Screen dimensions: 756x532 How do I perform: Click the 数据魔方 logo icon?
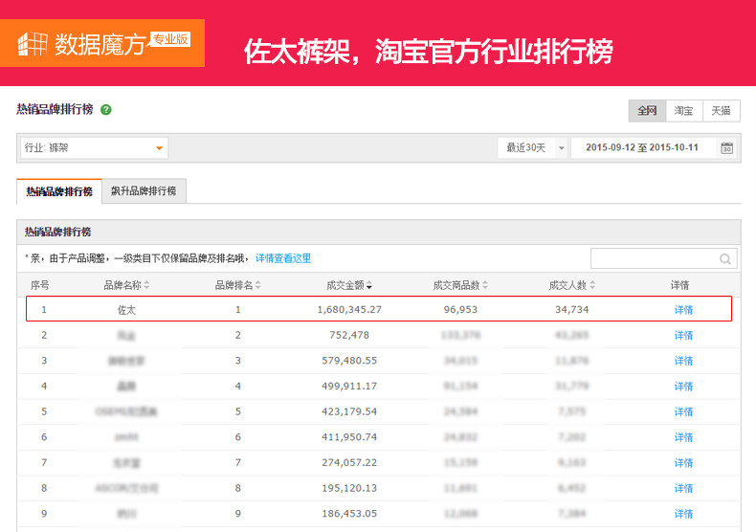(33, 44)
